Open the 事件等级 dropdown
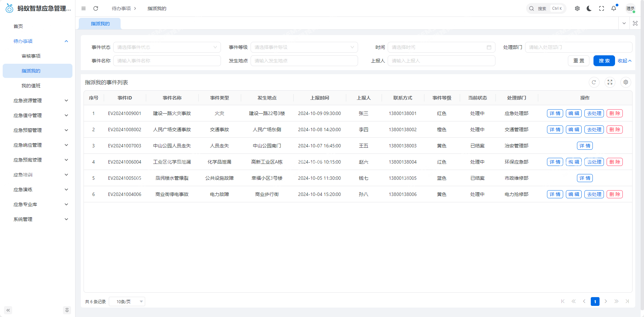Screen dimensions: 644x317 coord(304,47)
